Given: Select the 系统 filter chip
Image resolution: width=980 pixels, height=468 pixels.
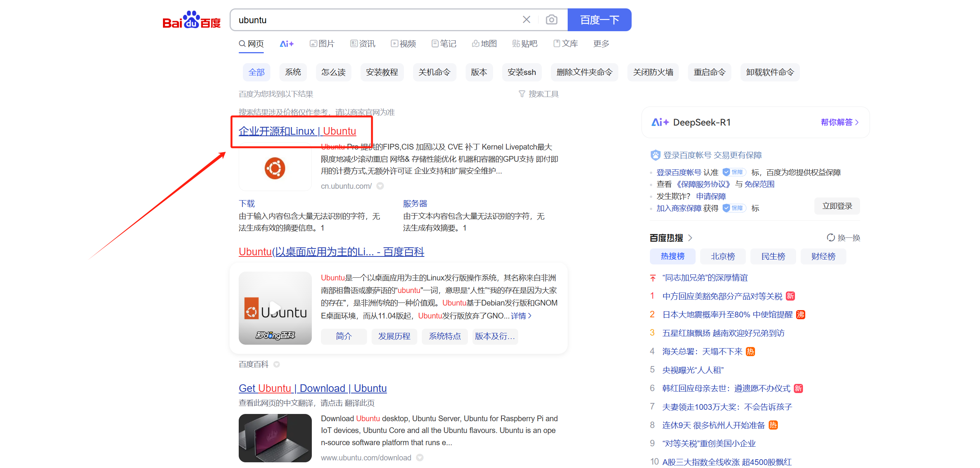Looking at the screenshot, I should pos(293,72).
